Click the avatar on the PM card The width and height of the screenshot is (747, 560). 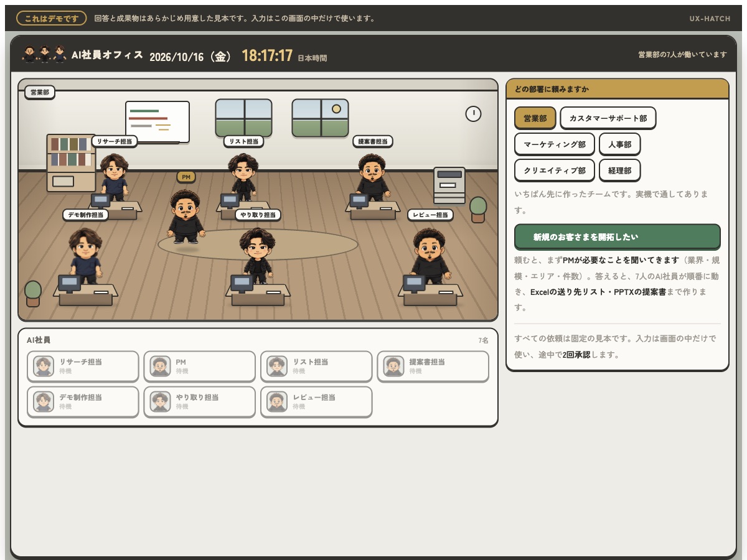(x=160, y=366)
